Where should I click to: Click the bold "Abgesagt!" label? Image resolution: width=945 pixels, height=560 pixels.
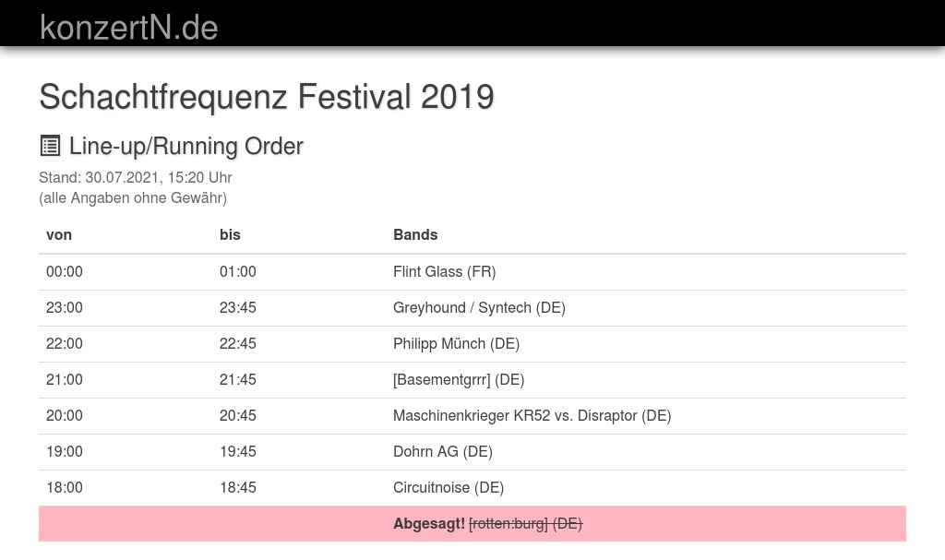click(429, 523)
